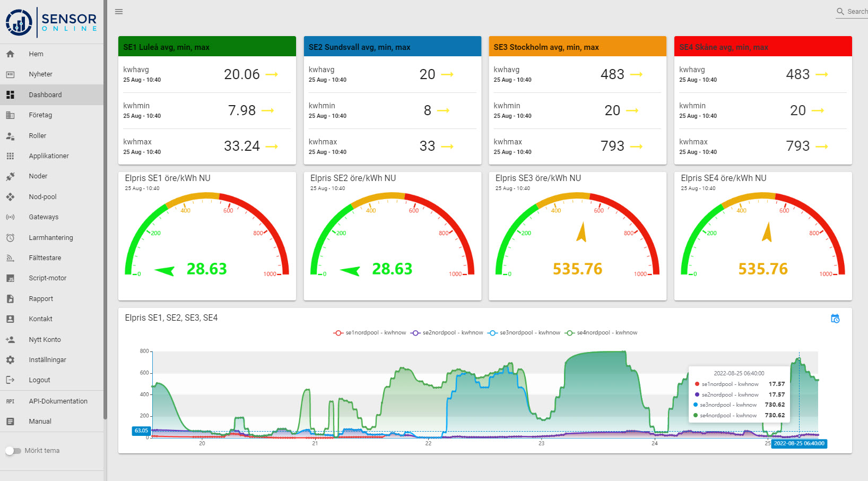Screen dimensions: 868x481
Task: Open the Roller page link
Action: [x=51, y=136]
